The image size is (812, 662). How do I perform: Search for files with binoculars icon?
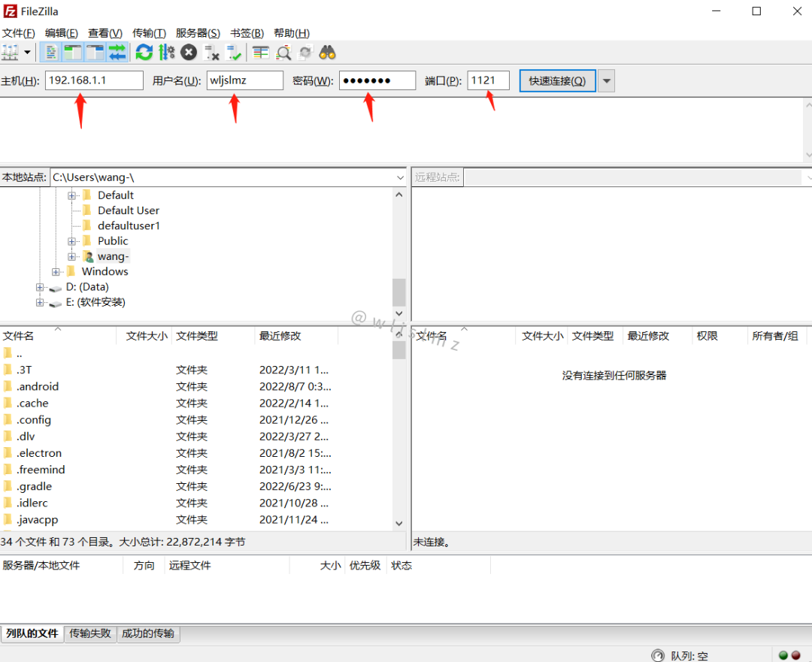point(327,53)
